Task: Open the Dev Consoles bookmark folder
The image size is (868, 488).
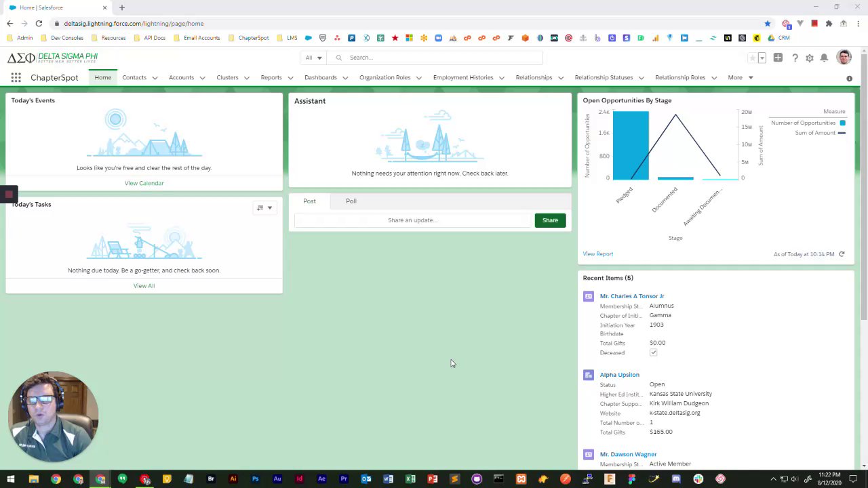Action: coord(62,38)
